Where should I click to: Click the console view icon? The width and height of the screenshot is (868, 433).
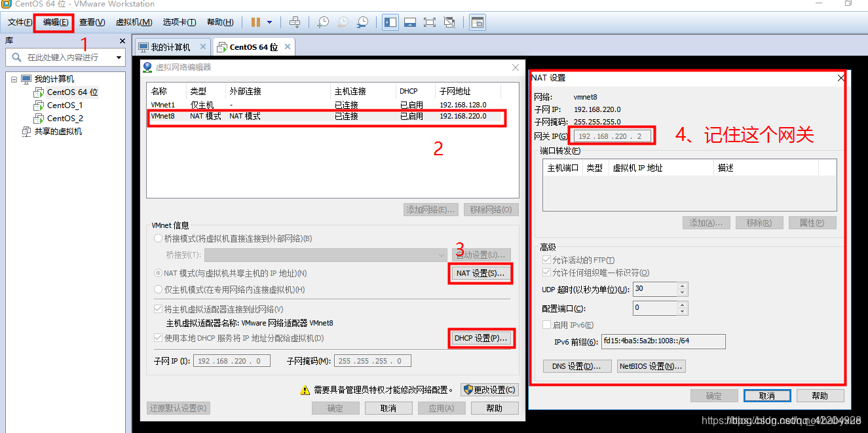coord(478,22)
